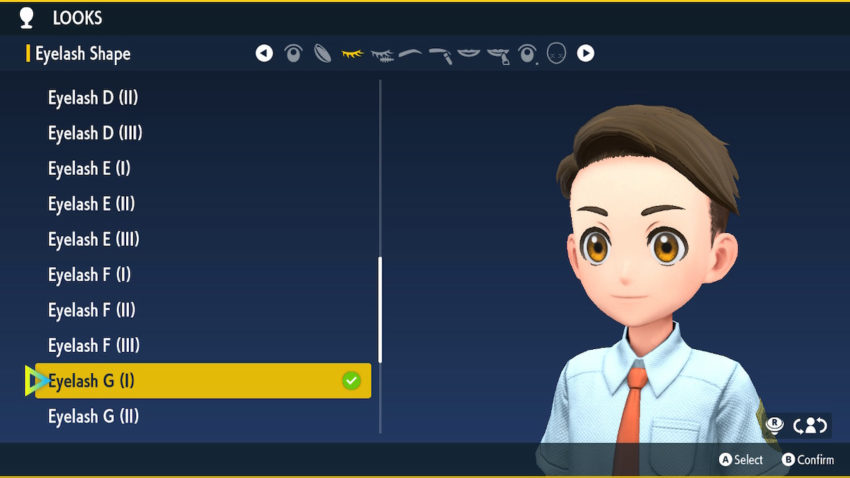Click the cursor arrow beside Eyelash G (I)
850x478 pixels.
point(36,380)
